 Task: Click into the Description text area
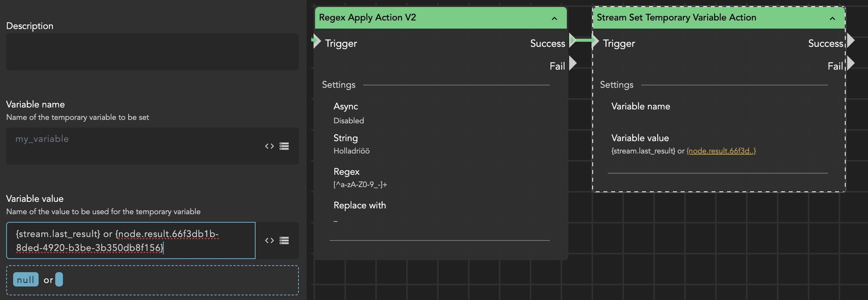tap(152, 52)
